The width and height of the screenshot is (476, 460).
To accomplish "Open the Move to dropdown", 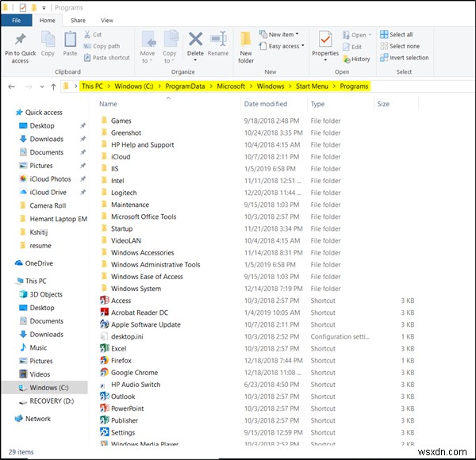I will pos(148,57).
